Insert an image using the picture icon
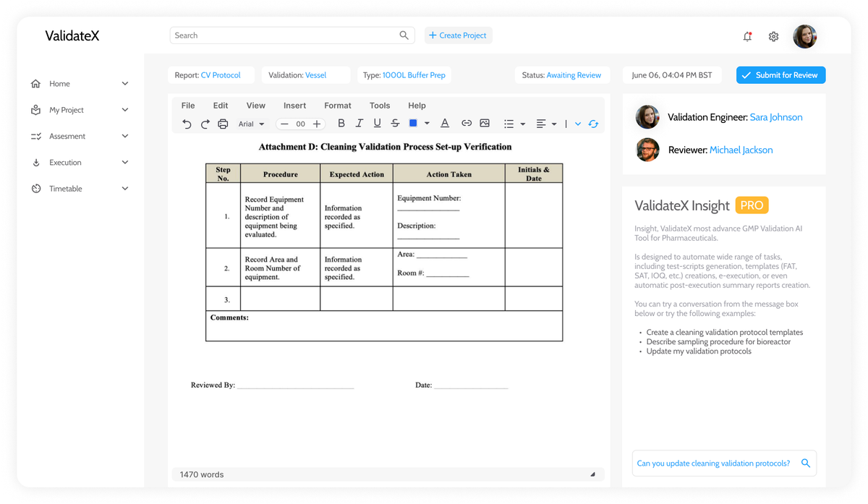Image resolution: width=868 pixels, height=504 pixels. click(485, 124)
